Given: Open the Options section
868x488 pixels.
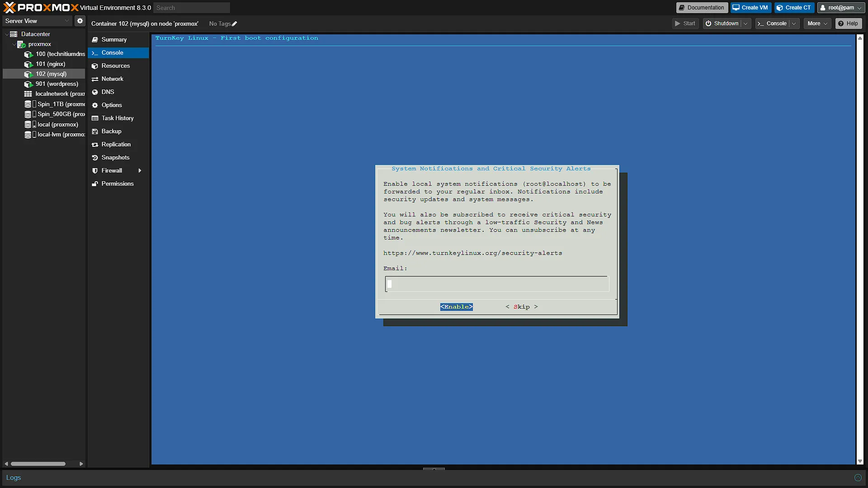Looking at the screenshot, I should point(118,105).
